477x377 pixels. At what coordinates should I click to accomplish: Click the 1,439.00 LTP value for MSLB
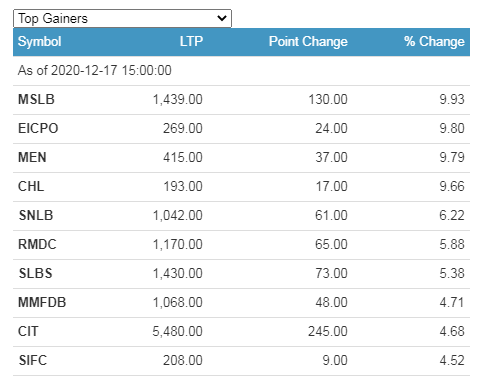[177, 99]
